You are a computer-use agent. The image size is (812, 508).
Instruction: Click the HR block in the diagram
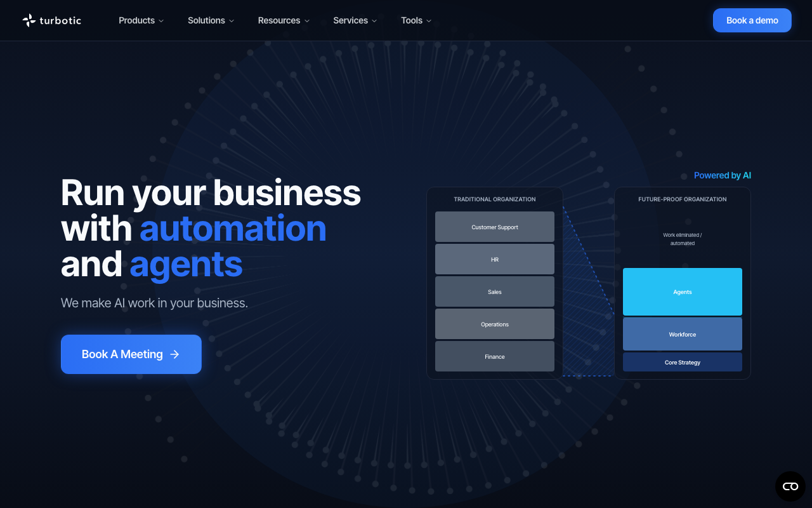pyautogui.click(x=494, y=258)
